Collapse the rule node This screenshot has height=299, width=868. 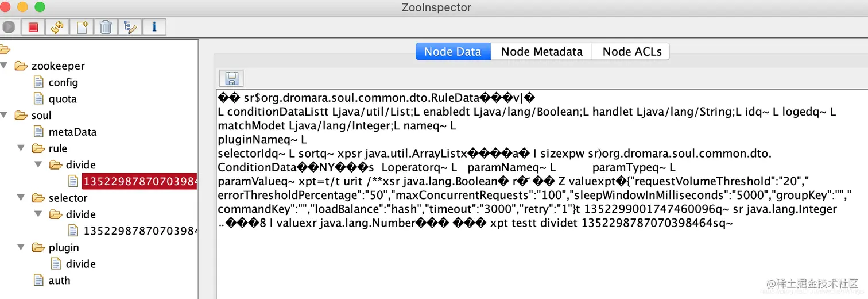pos(21,148)
